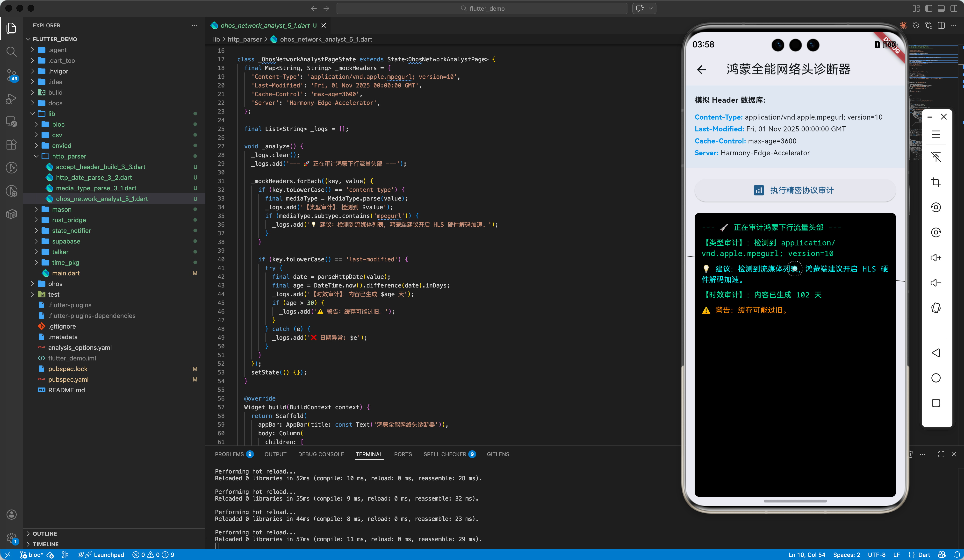The height and width of the screenshot is (560, 964).
Task: Expand the OUTLINE section
Action: point(44,533)
